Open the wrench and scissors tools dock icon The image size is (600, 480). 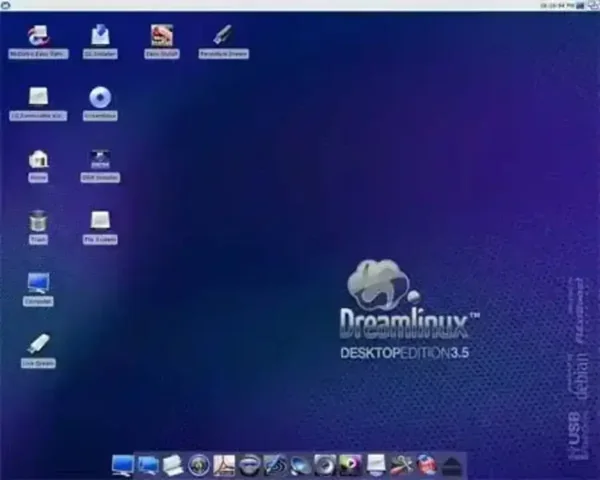[401, 465]
